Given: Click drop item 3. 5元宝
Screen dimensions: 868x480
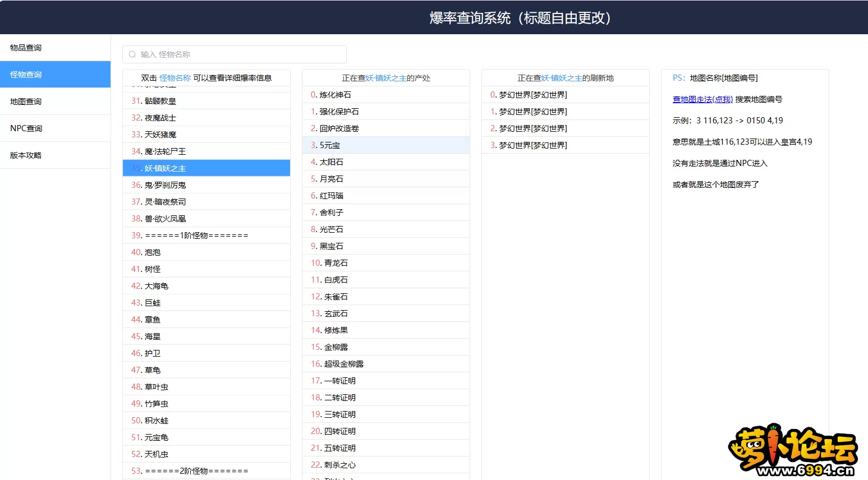Looking at the screenshot, I should [x=386, y=145].
